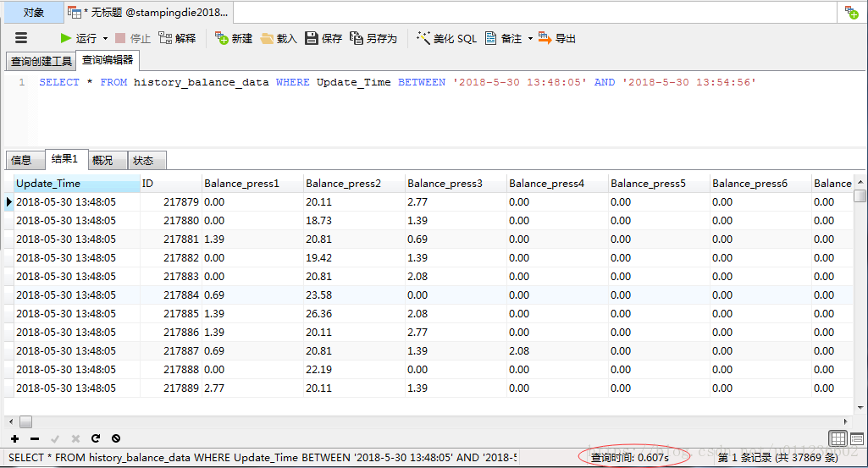
Task: Select the 结果1 tab
Action: (x=66, y=159)
